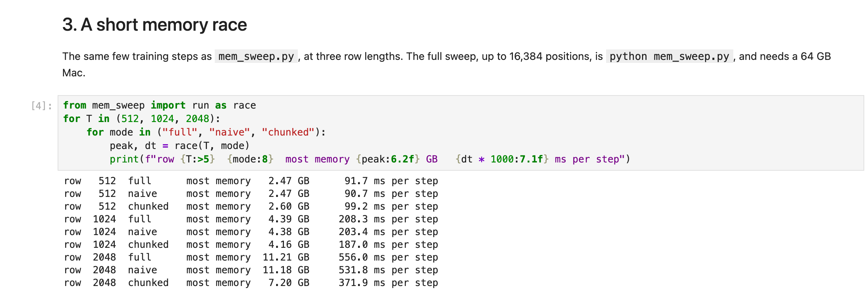This screenshot has height=292, width=868.
Task: Click code line containing "naive" and "chunked" modes
Action: 206,133
